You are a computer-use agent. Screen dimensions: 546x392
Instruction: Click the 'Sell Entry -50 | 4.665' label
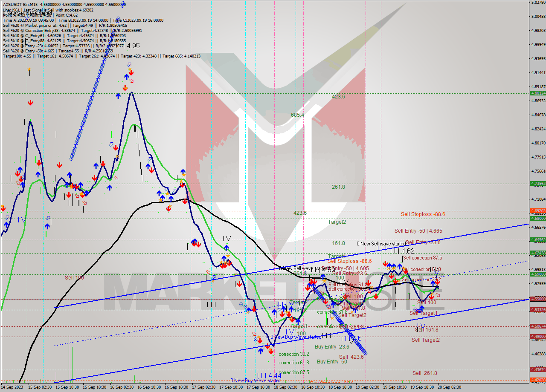(418, 231)
